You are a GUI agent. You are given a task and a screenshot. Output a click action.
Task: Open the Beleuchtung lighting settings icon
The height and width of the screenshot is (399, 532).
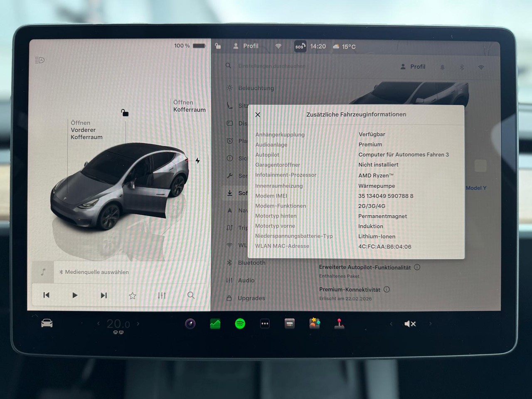229,88
